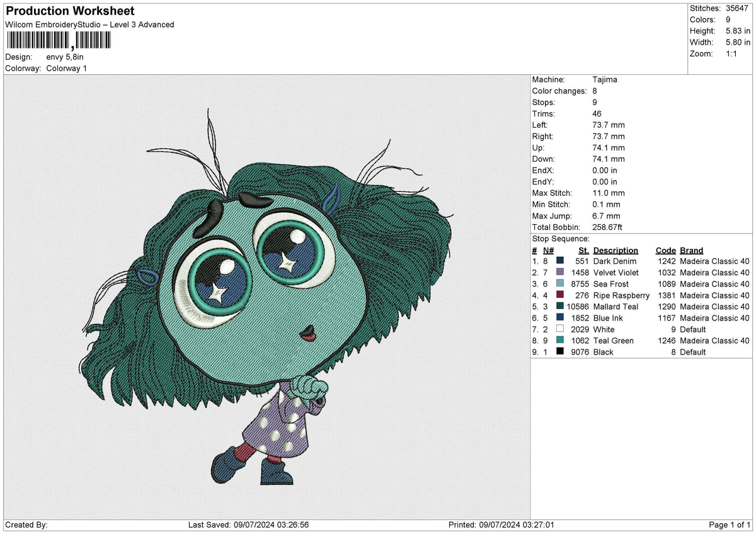
Task: Click the 'Colorway 1' value
Action: click(67, 68)
